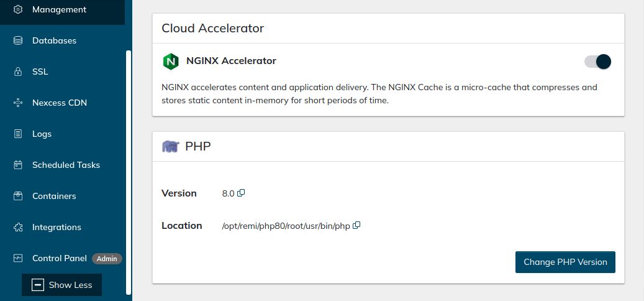Toggle the NGINX Accelerator switch

pos(597,62)
